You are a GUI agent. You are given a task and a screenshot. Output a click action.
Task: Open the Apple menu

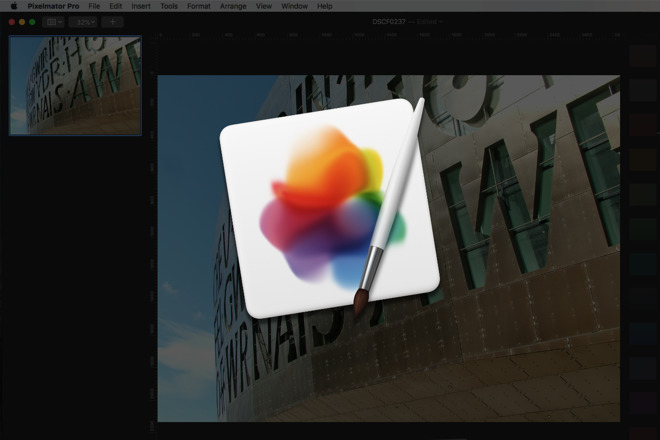point(14,6)
